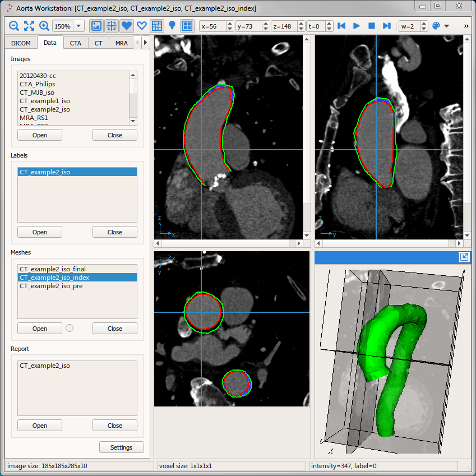
Task: Maximize the 3D view panel
Action: coord(464,257)
